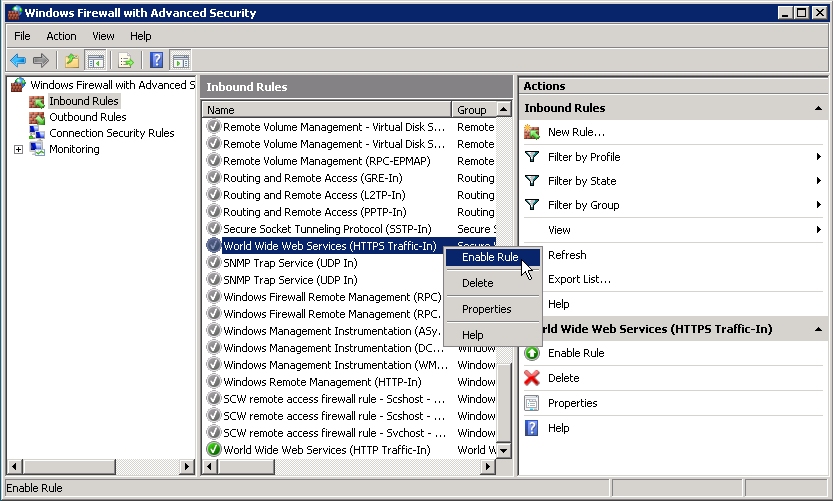This screenshot has height=501, width=833.
Task: Click the Export List toolbar icon
Action: tap(126, 61)
